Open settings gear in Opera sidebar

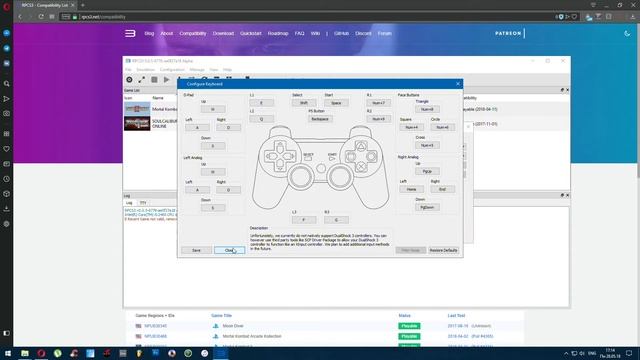click(7, 224)
